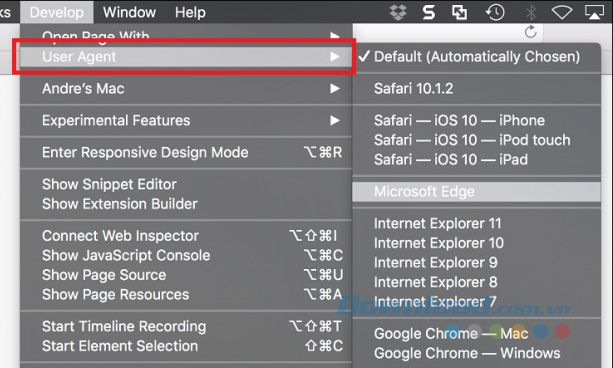Choose Enter Responsive Design Mode
The image size is (613, 368).
(186, 152)
